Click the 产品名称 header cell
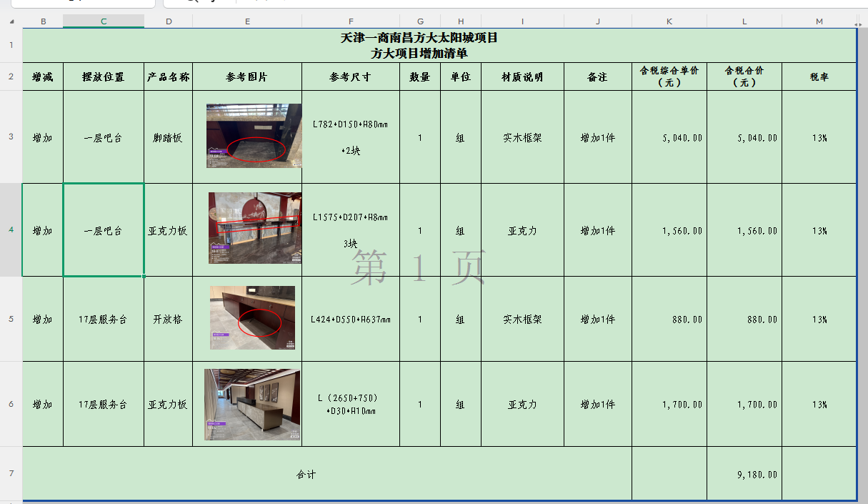This screenshot has height=504, width=868. click(169, 76)
